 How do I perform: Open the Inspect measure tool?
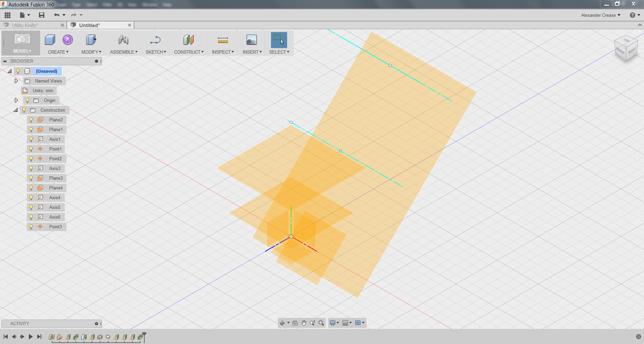[222, 40]
